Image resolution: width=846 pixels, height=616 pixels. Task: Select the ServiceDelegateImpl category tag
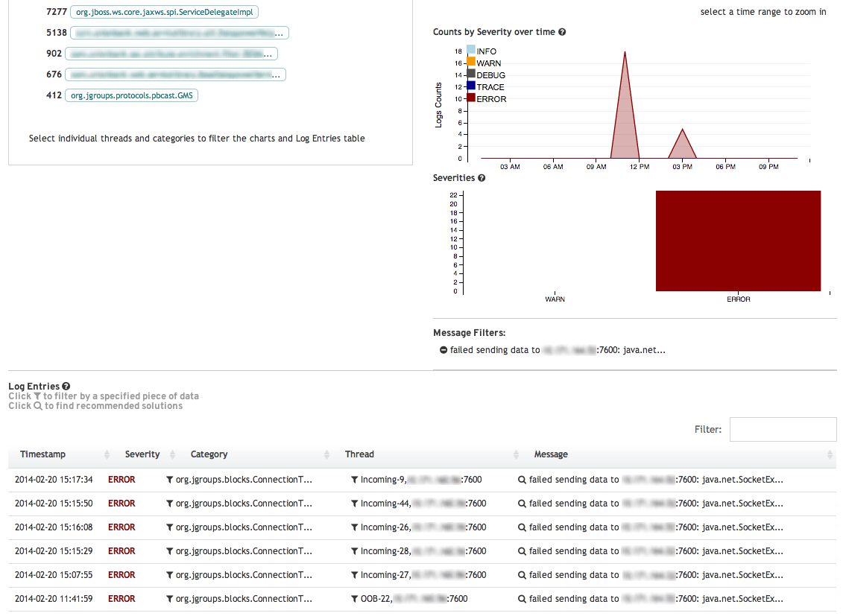click(163, 12)
